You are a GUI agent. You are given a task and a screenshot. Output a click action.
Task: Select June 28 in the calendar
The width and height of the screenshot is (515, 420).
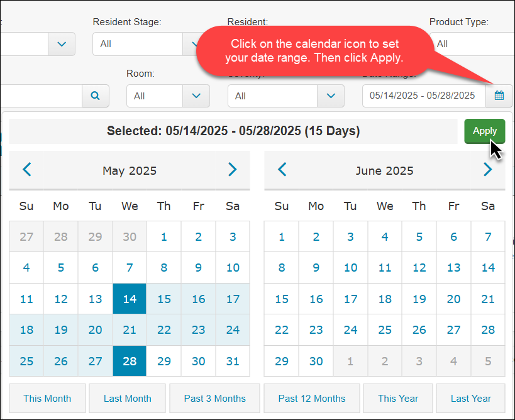point(488,329)
